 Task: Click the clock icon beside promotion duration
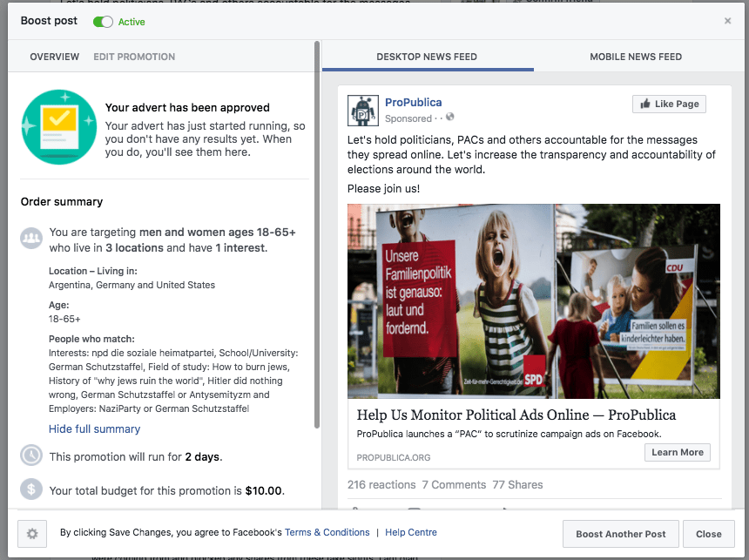tap(31, 455)
